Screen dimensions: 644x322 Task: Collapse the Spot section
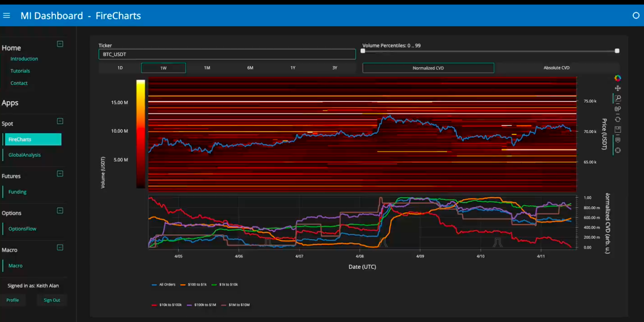(60, 121)
